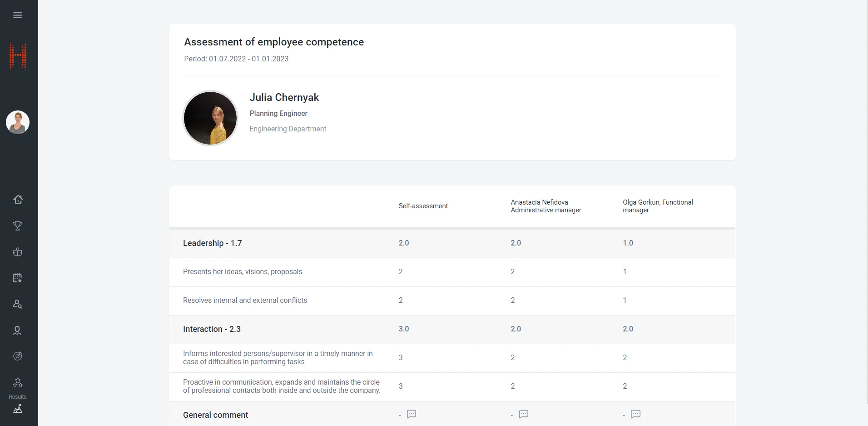The height and width of the screenshot is (426, 868).
Task: Click the Self-assessment column header
Action: coord(423,206)
